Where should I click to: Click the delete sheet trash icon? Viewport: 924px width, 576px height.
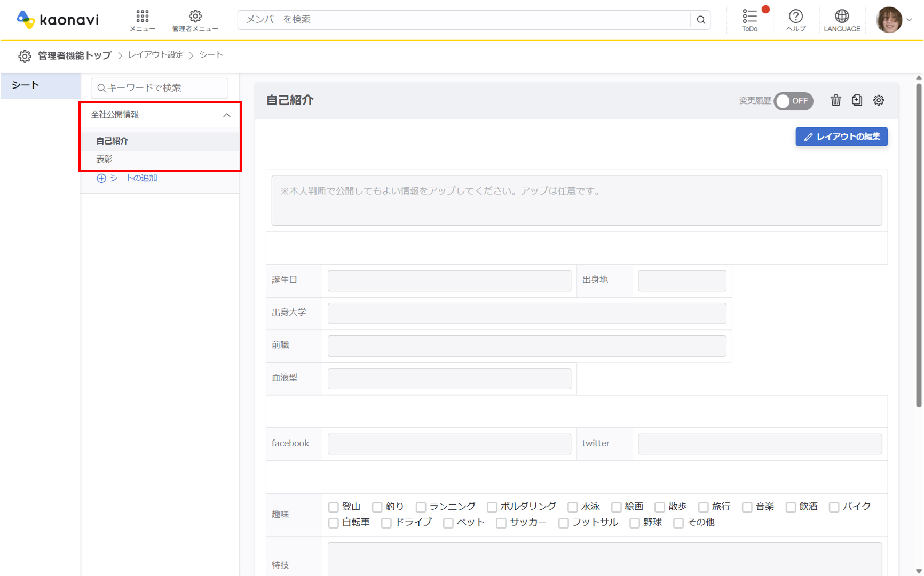click(836, 100)
